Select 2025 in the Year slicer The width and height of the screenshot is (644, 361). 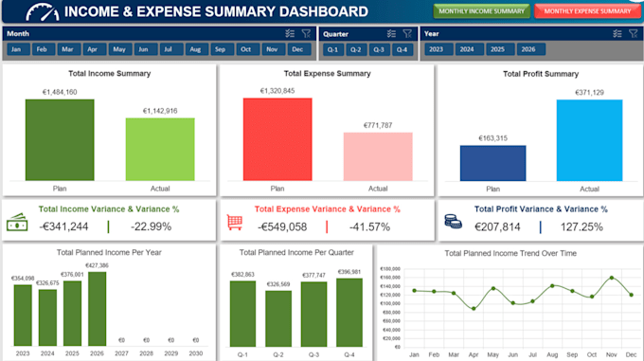(500, 49)
